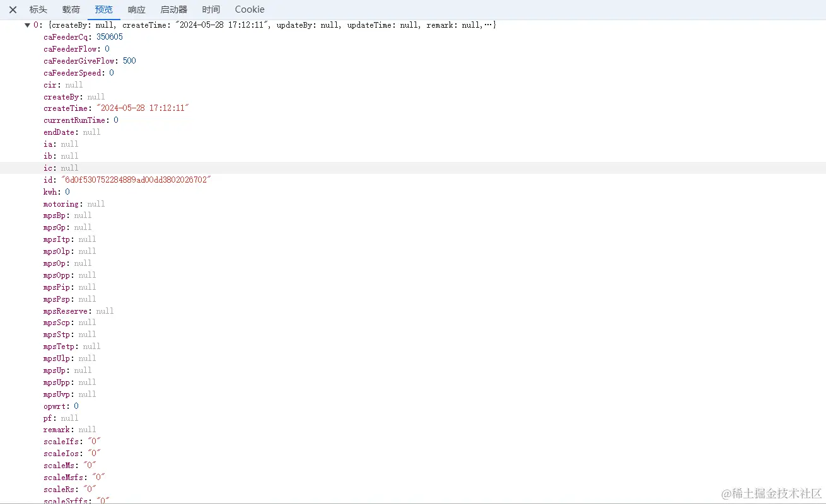Switch to the 标头 tab
This screenshot has width=826, height=504.
[38, 9]
